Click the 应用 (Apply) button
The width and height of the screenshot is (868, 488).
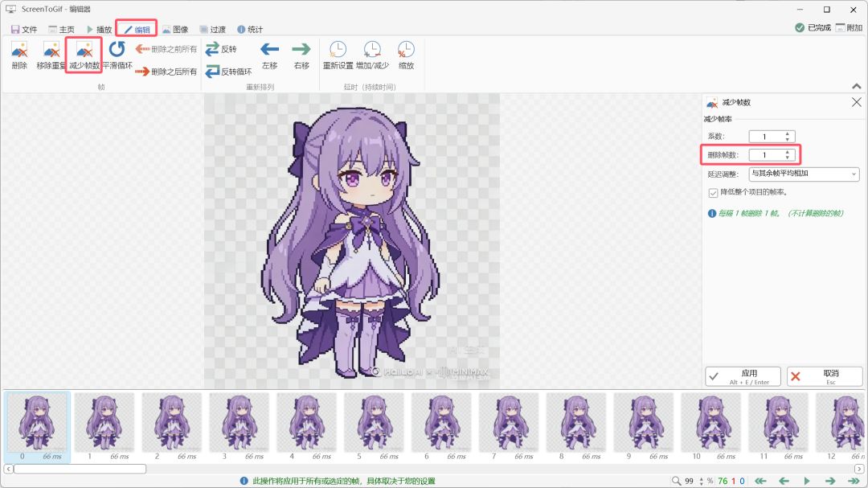[x=743, y=377]
